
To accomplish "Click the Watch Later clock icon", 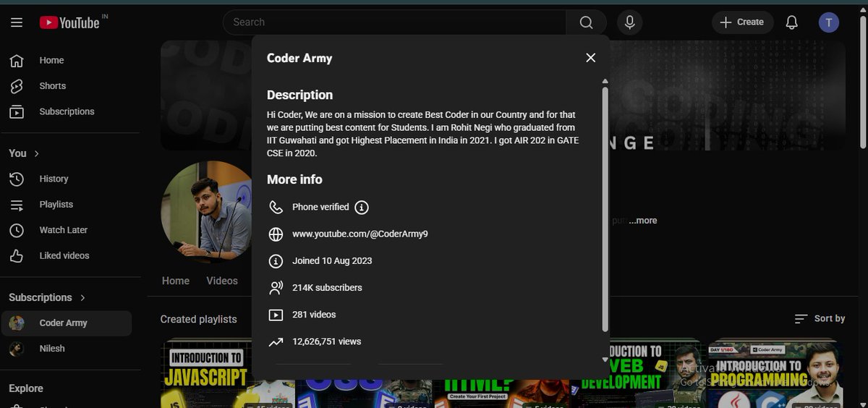I will click(x=17, y=230).
